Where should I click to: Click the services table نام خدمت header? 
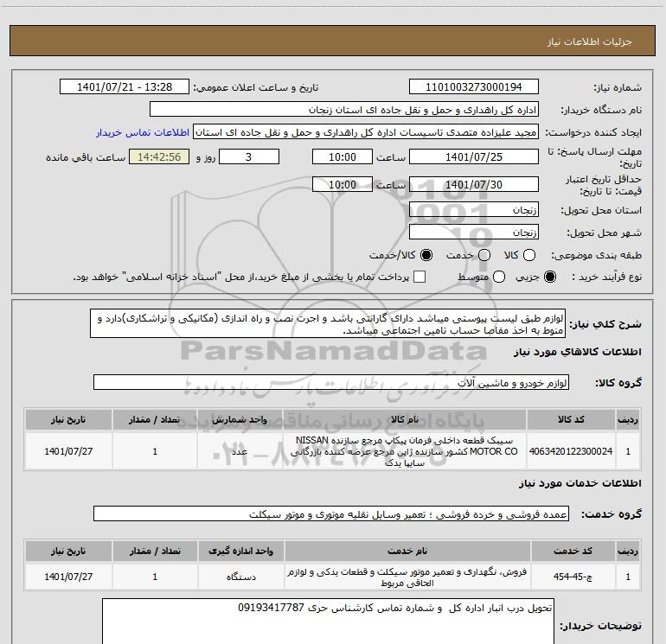[x=407, y=551]
